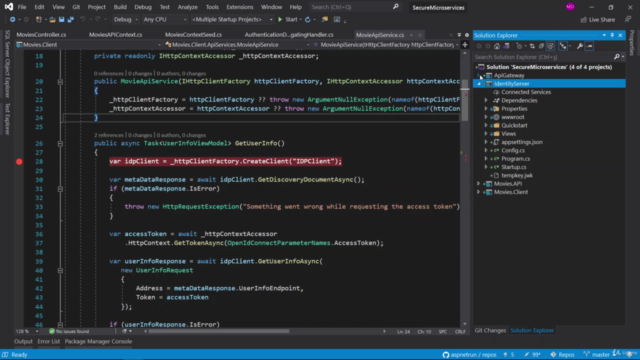Click the Repos status bar button
The width and height of the screenshot is (640, 360).
(562, 355)
